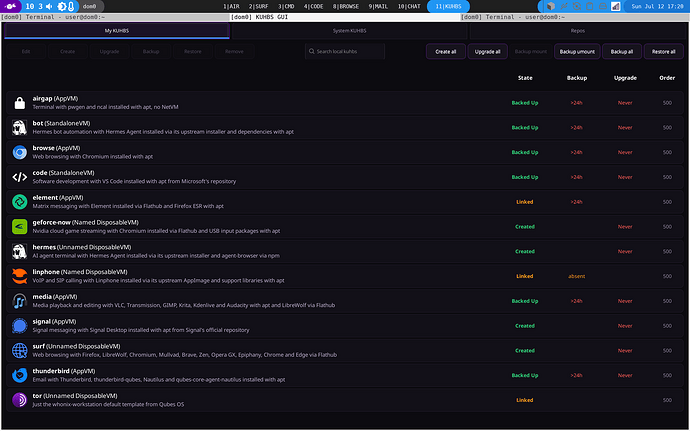690x431 pixels.
Task: Select the tor purple onion icon
Action: (19, 400)
